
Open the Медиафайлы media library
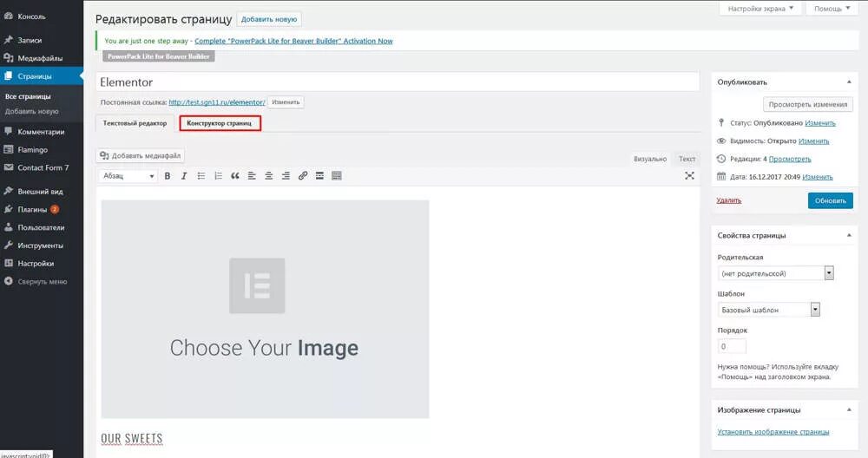[42, 58]
